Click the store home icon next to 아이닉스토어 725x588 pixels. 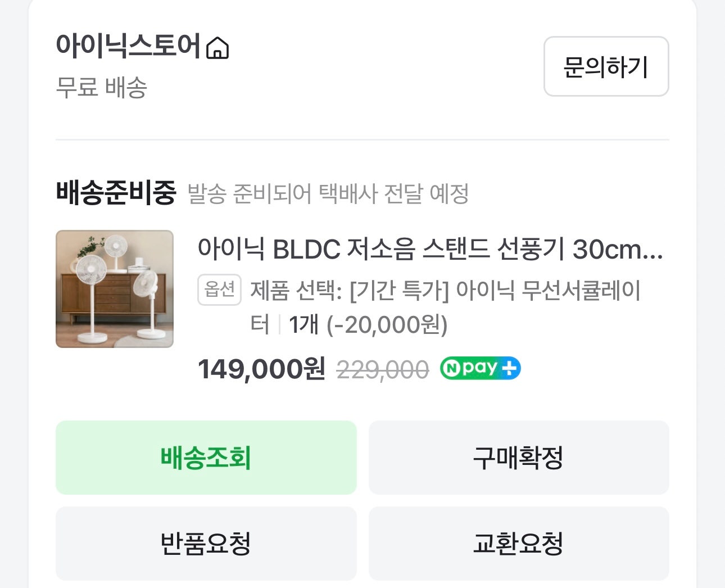click(216, 48)
